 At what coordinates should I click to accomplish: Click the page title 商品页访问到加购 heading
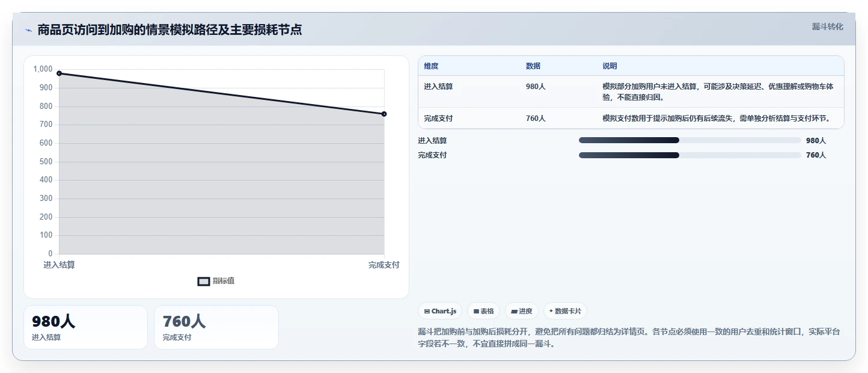pos(170,30)
